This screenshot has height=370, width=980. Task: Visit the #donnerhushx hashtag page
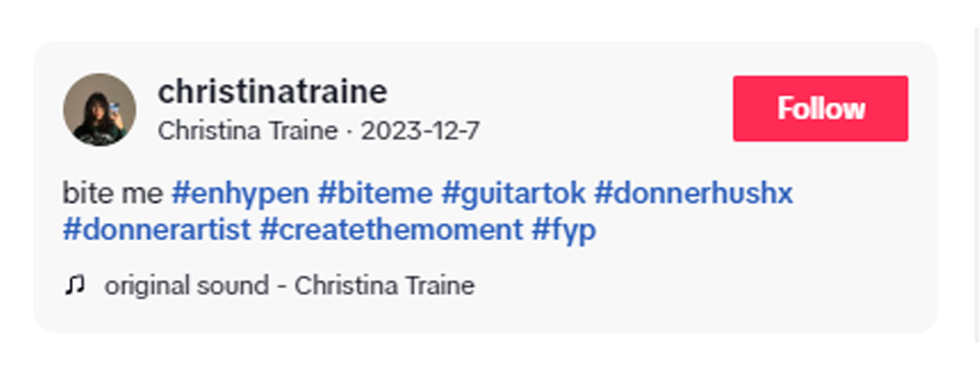(x=693, y=193)
